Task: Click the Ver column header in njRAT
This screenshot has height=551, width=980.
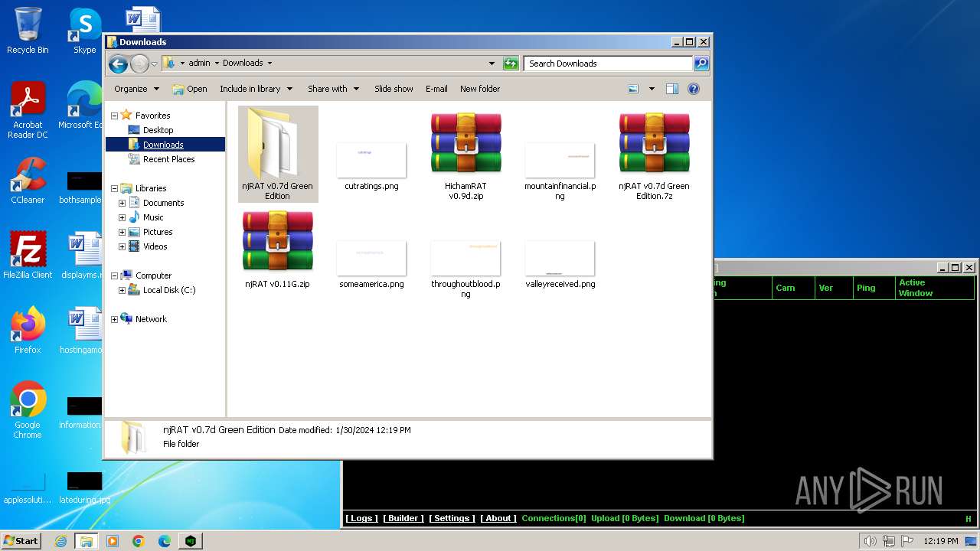Action: point(833,288)
